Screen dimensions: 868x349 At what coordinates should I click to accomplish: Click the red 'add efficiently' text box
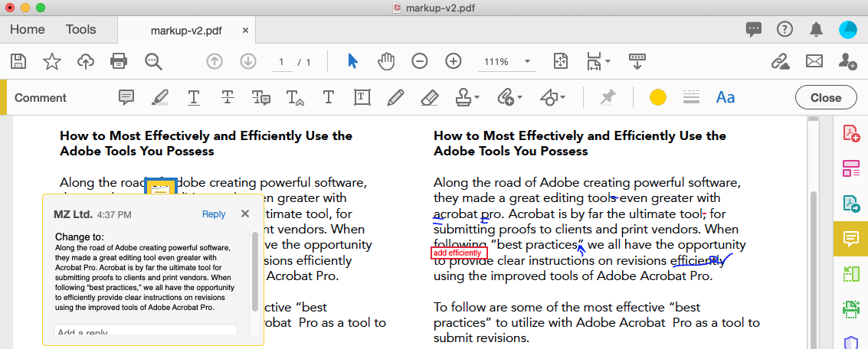tap(459, 253)
